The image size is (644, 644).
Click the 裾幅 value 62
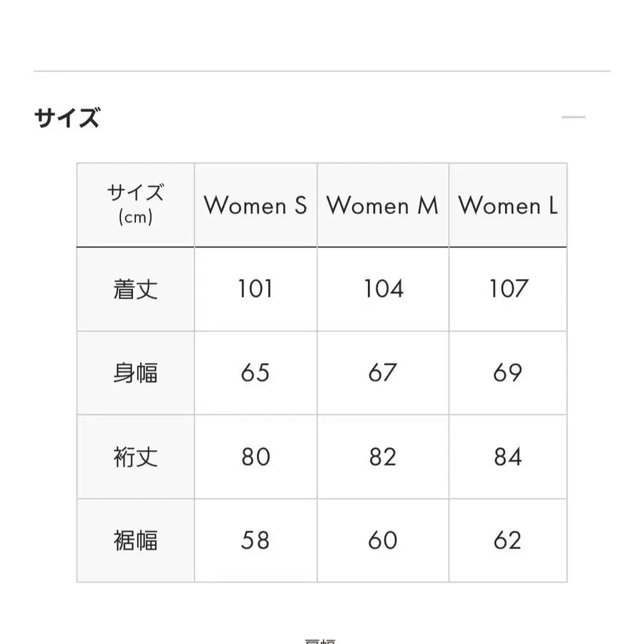coord(508,540)
